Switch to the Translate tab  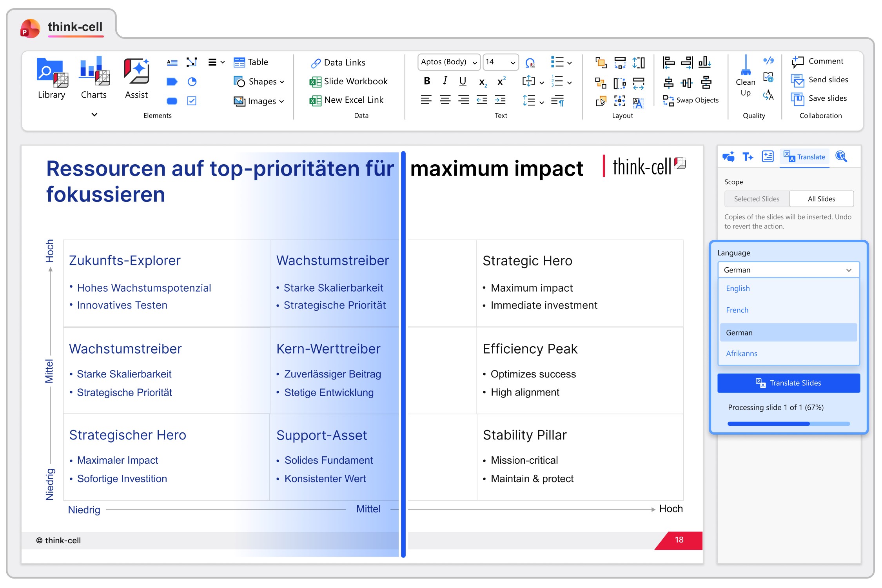click(804, 157)
